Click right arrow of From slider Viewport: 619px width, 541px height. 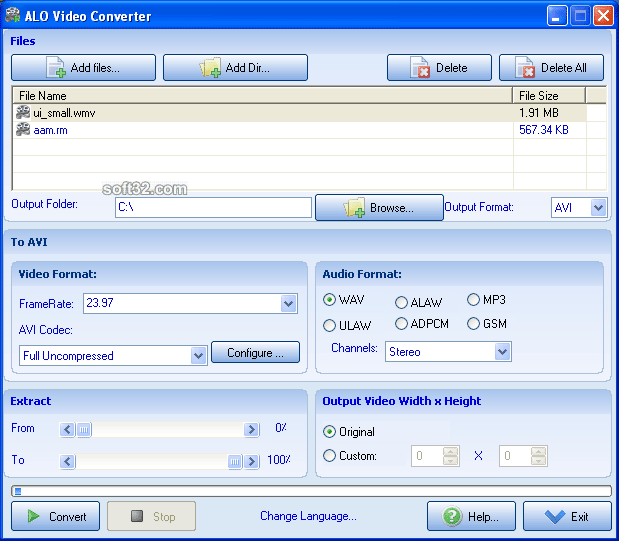click(251, 429)
